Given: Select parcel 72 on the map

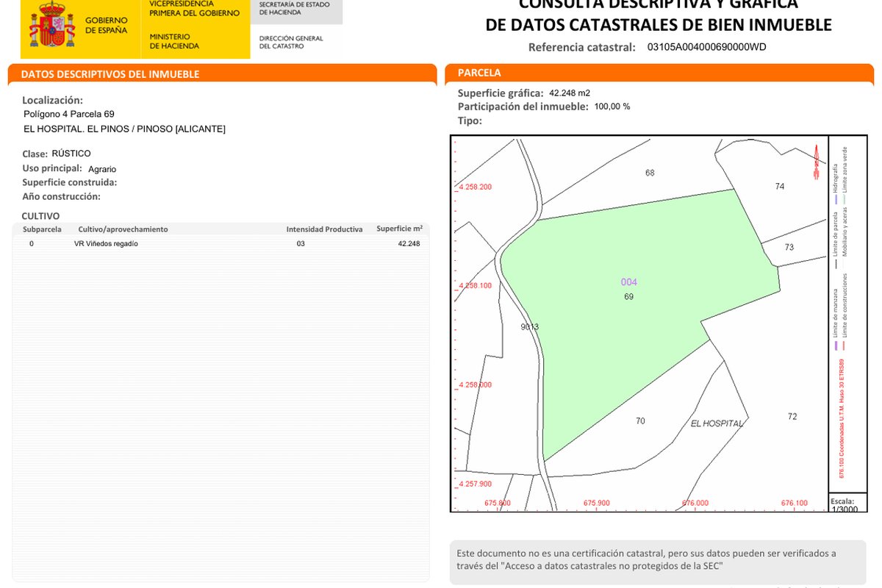Looking at the screenshot, I should 792,417.
